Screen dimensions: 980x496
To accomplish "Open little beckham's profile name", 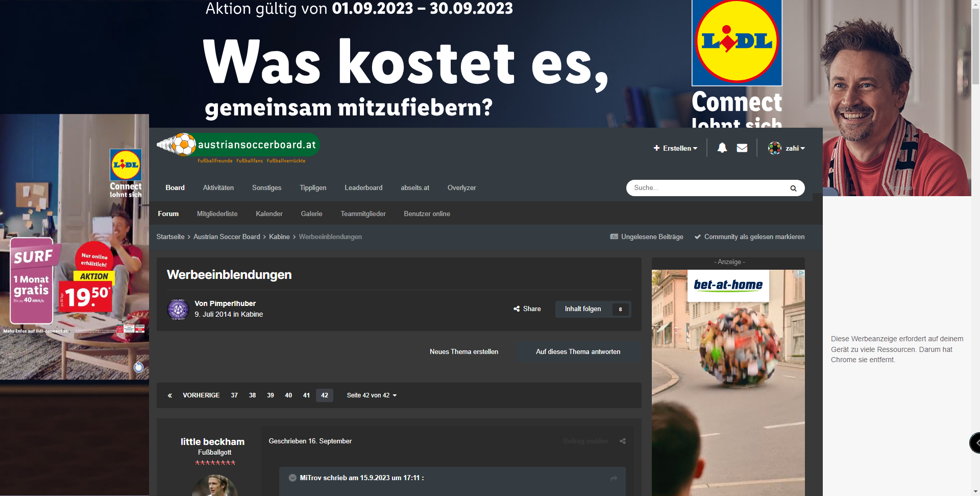I will tap(212, 442).
